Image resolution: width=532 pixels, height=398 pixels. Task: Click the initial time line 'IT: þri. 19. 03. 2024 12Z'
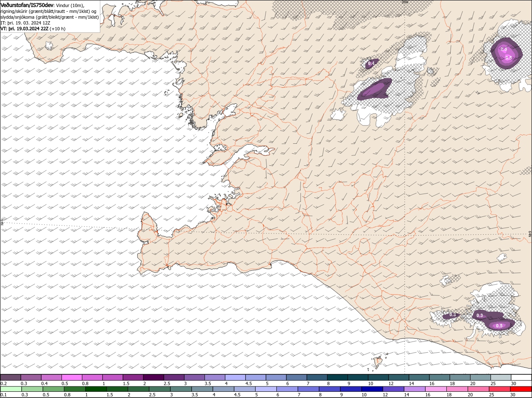(x=25, y=23)
